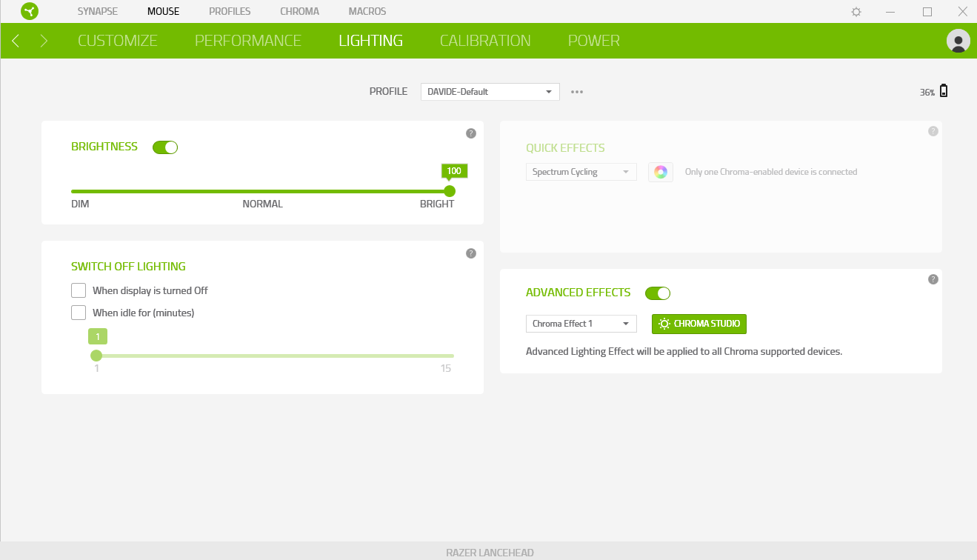Click the brightness slider handle at 100
The image size is (977, 560).
(449, 191)
